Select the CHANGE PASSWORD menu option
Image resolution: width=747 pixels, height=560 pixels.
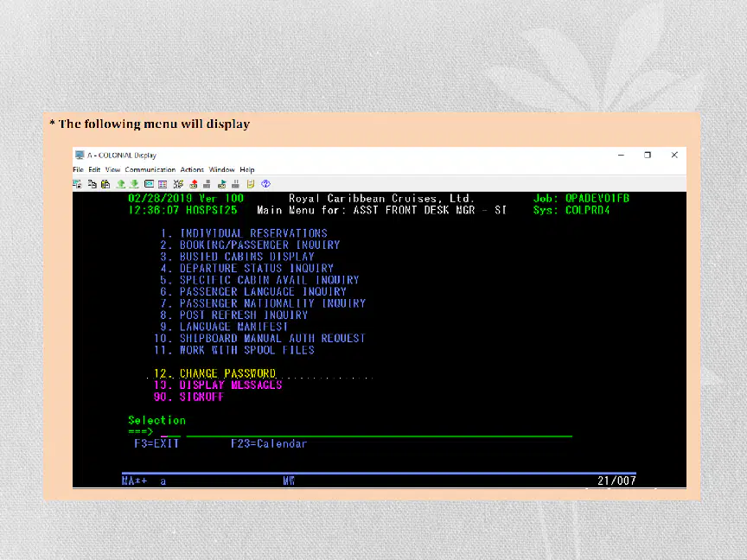(x=215, y=373)
